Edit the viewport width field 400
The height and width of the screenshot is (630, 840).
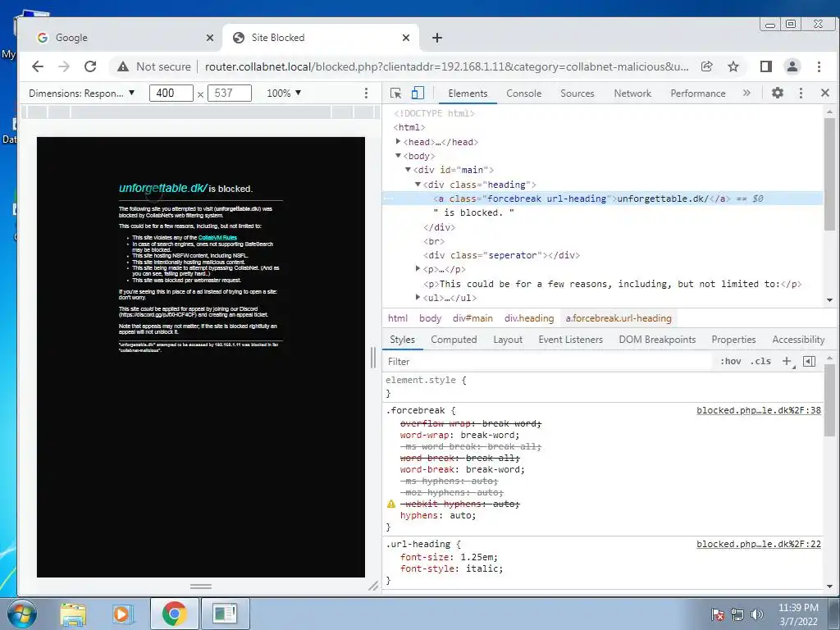click(x=171, y=94)
